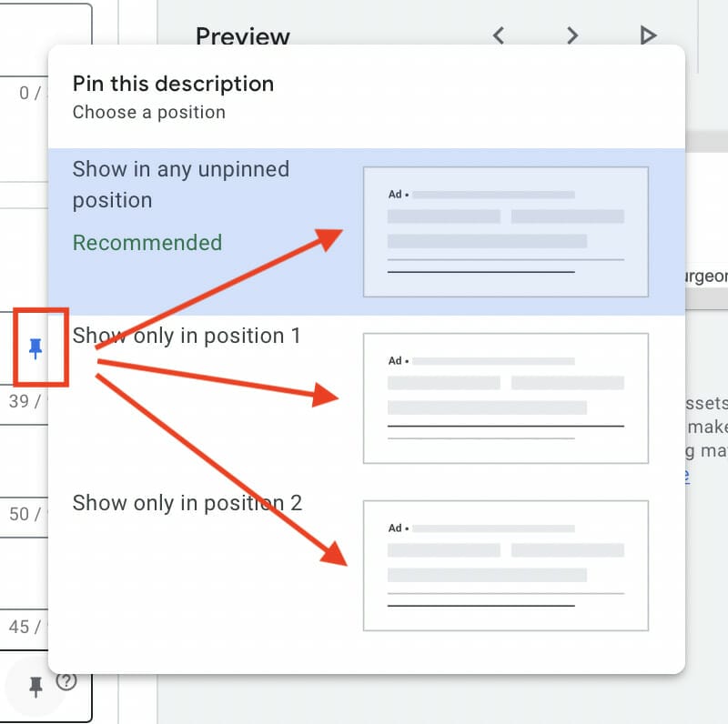Click the Ad badge in the position 2 preview

pos(393,528)
